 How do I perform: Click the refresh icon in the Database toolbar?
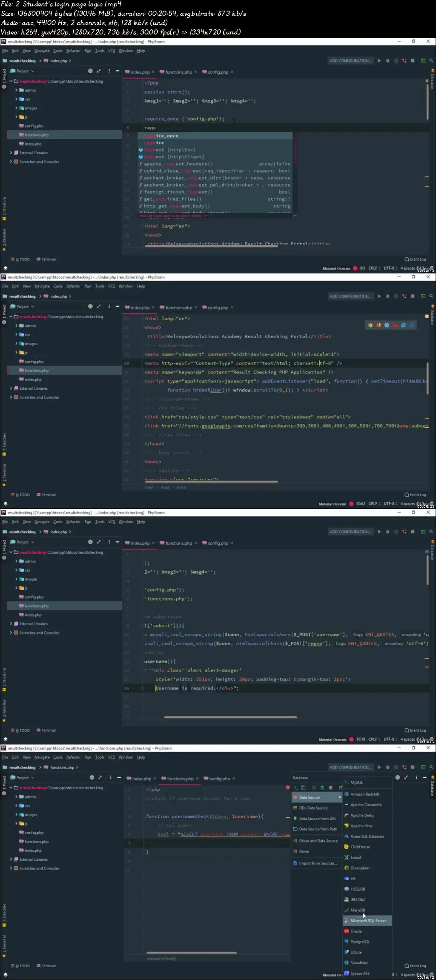(314, 788)
